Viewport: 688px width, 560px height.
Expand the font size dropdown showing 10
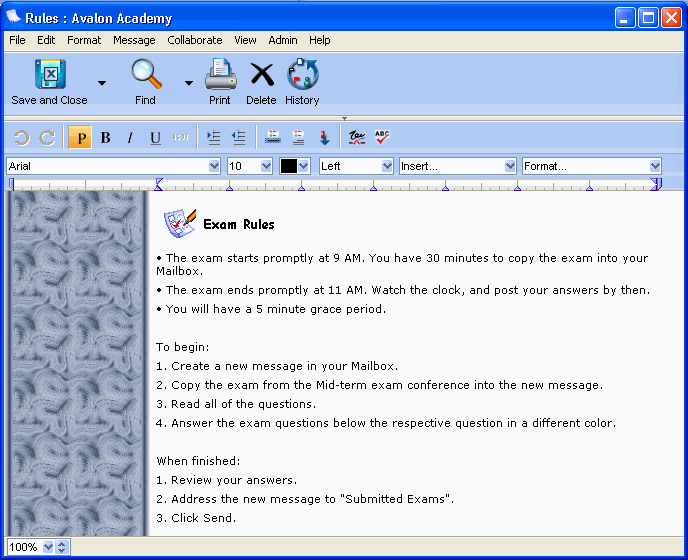pos(250,166)
